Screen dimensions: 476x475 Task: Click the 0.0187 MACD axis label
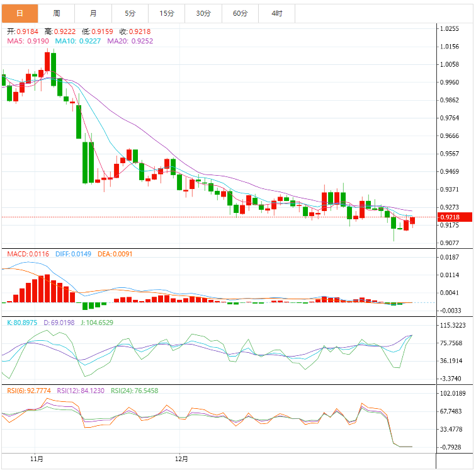pyautogui.click(x=450, y=257)
